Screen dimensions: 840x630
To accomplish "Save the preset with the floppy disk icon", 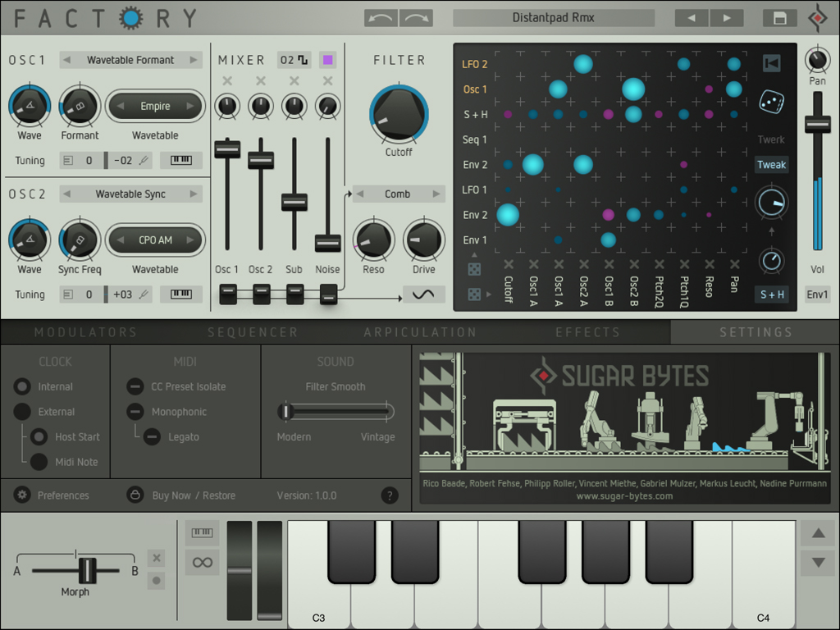I will tap(780, 18).
